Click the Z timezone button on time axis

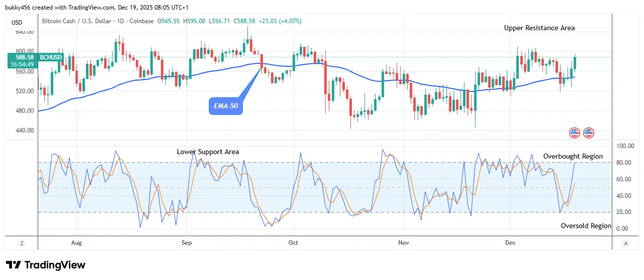(x=22, y=243)
